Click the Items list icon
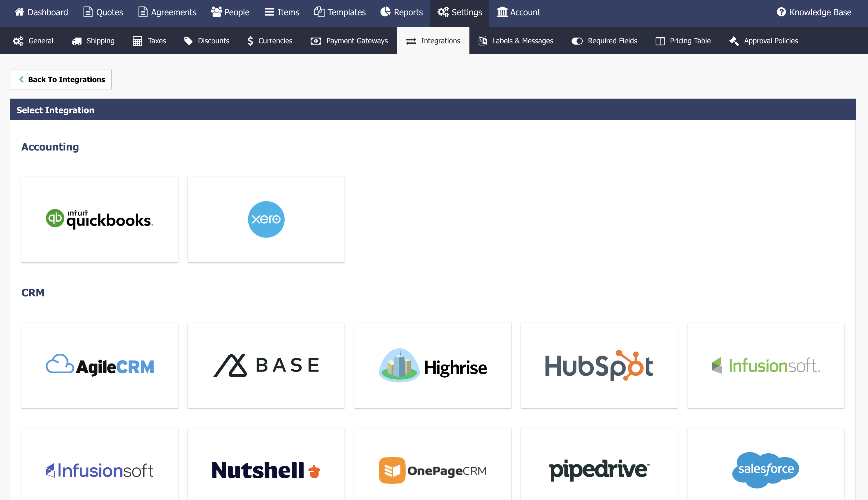 pyautogui.click(x=269, y=12)
